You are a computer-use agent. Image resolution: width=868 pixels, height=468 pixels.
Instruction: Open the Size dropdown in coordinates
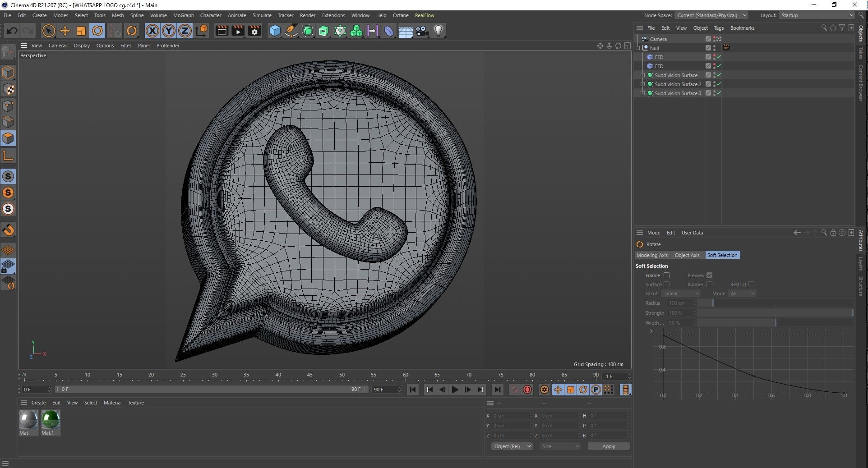(560, 446)
